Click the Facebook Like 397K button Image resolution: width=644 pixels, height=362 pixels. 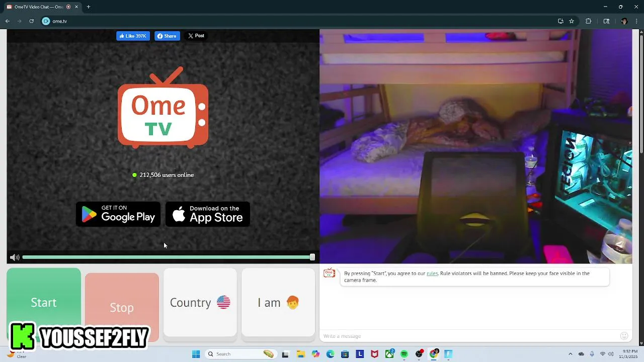[x=133, y=36]
